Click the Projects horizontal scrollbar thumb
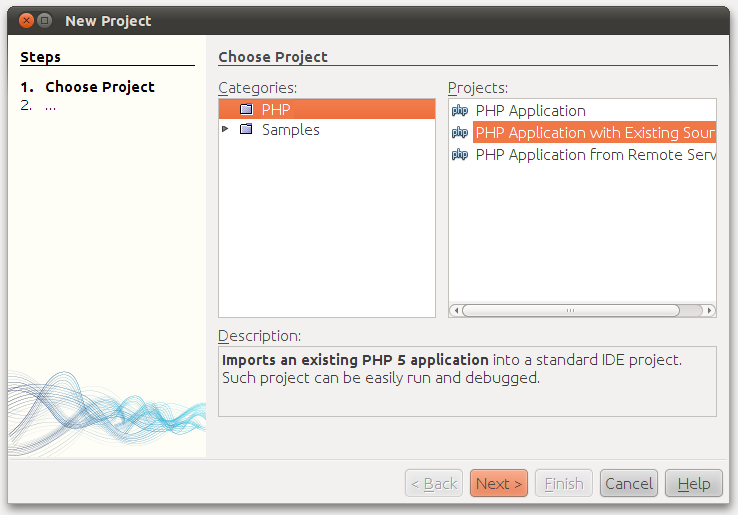The width and height of the screenshot is (738, 515). tap(570, 311)
